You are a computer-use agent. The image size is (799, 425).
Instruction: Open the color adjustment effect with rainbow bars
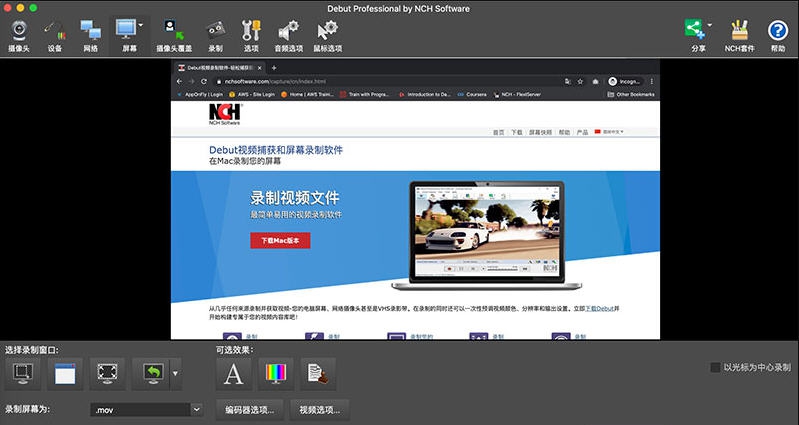tap(275, 375)
